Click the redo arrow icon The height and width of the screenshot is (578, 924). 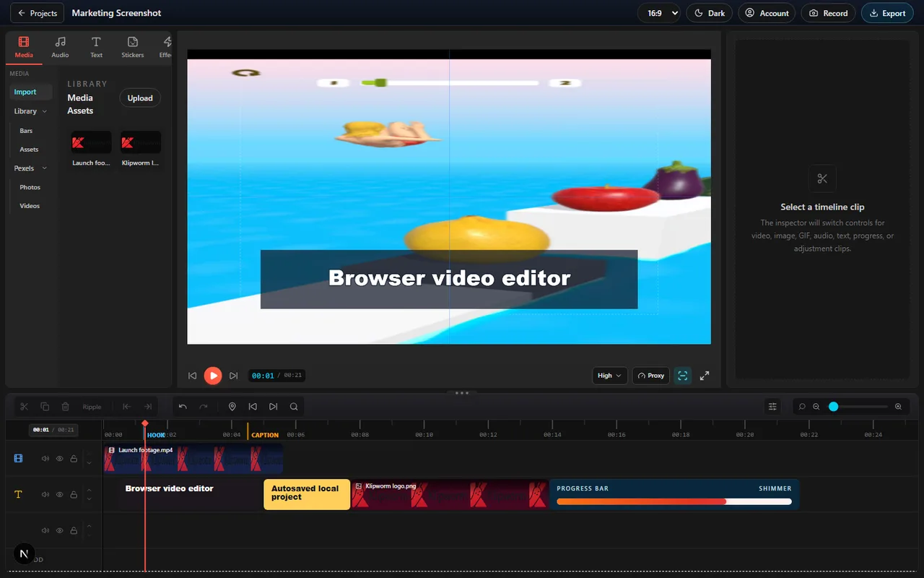click(x=204, y=407)
